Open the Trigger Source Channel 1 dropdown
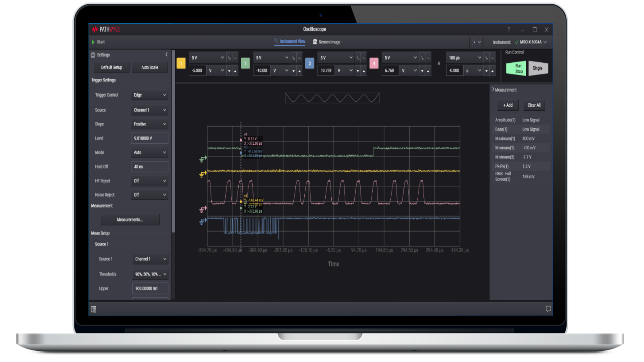Screen dimensions: 644x362 149,110
